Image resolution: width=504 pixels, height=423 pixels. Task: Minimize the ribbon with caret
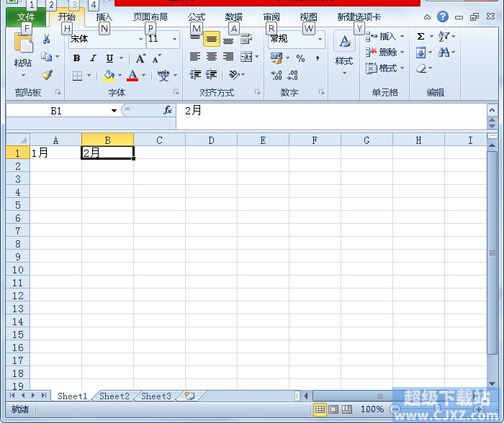[x=427, y=17]
